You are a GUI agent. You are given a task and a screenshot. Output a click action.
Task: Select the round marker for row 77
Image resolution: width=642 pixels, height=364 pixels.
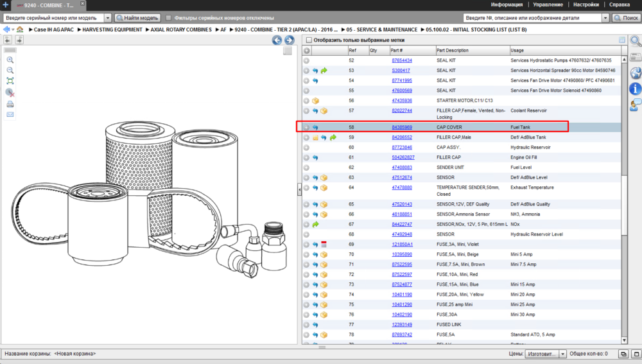[x=306, y=325]
